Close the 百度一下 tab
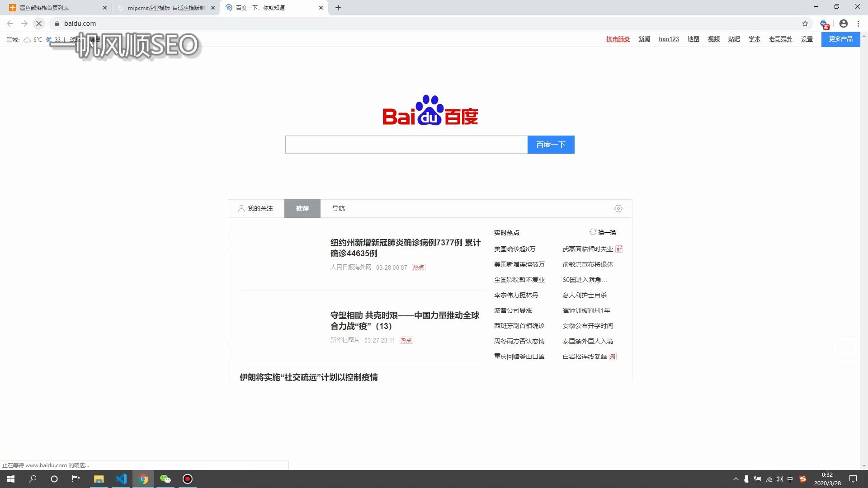The image size is (868, 488). (321, 8)
